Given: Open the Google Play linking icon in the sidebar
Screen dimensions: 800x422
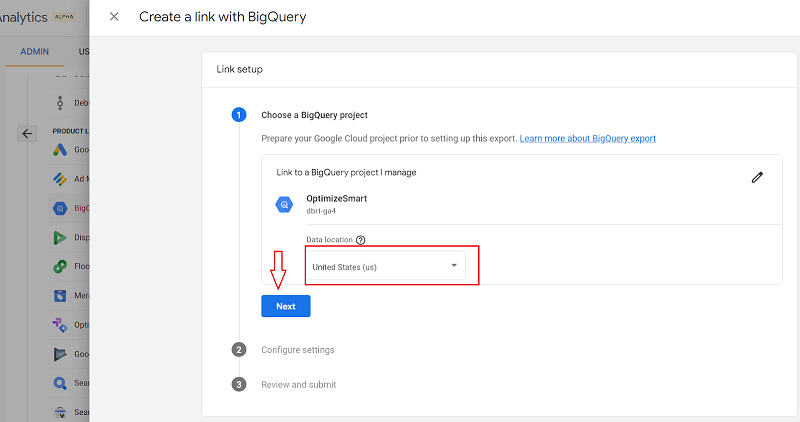Looking at the screenshot, I should (60, 354).
